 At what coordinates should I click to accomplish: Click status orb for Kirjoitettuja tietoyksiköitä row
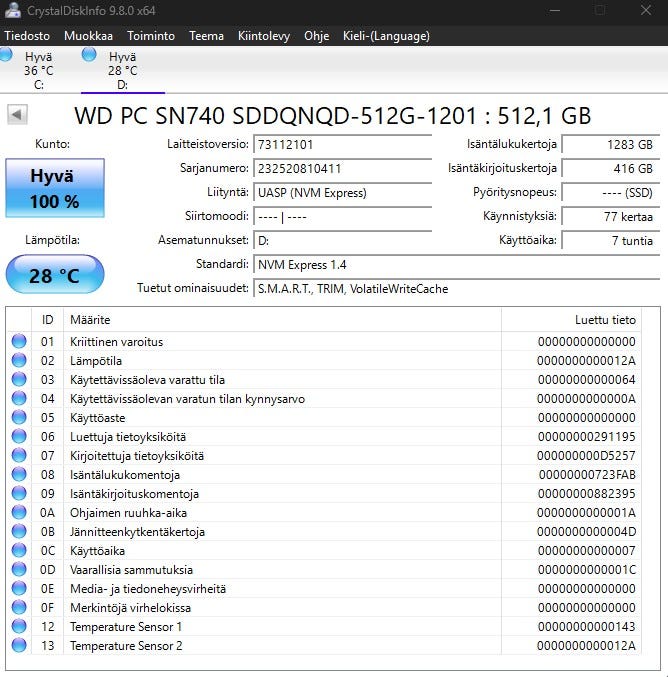(19, 455)
